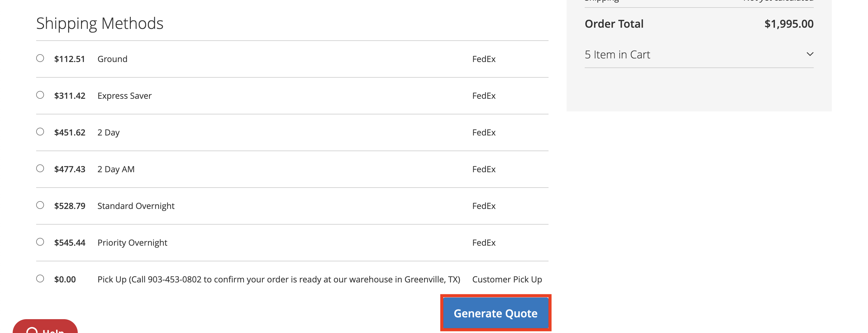Pick the 2 Day AM shipping method

(x=40, y=168)
